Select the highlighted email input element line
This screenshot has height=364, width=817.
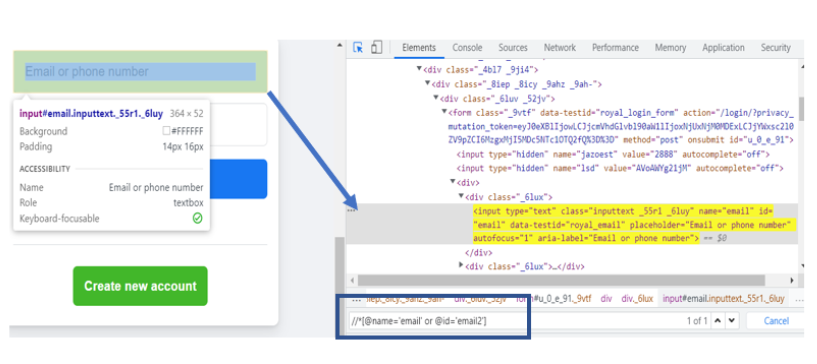(634, 224)
